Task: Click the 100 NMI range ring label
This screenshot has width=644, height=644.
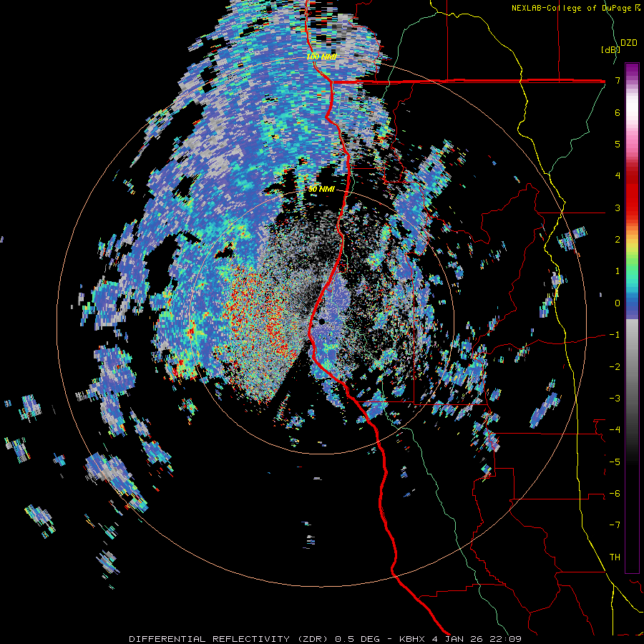Action: (321, 57)
